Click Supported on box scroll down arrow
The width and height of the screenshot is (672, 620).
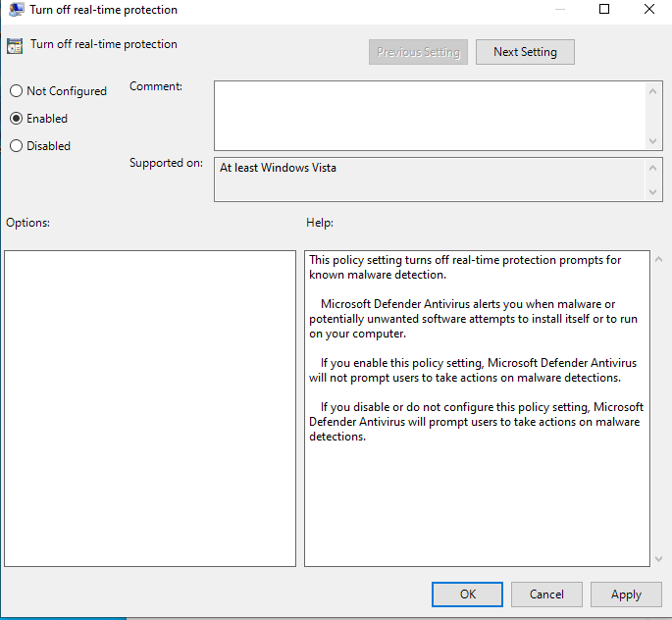(652, 192)
